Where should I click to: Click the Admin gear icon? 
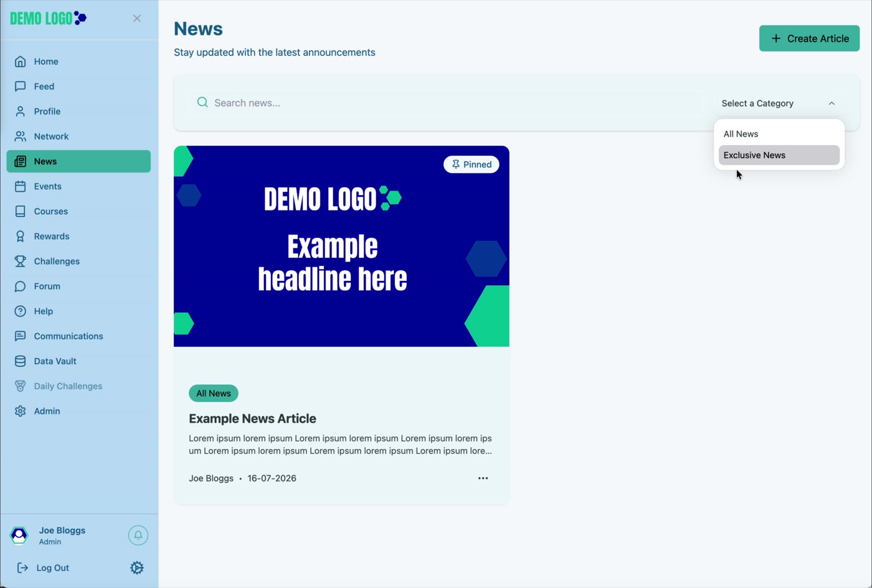coord(21,411)
